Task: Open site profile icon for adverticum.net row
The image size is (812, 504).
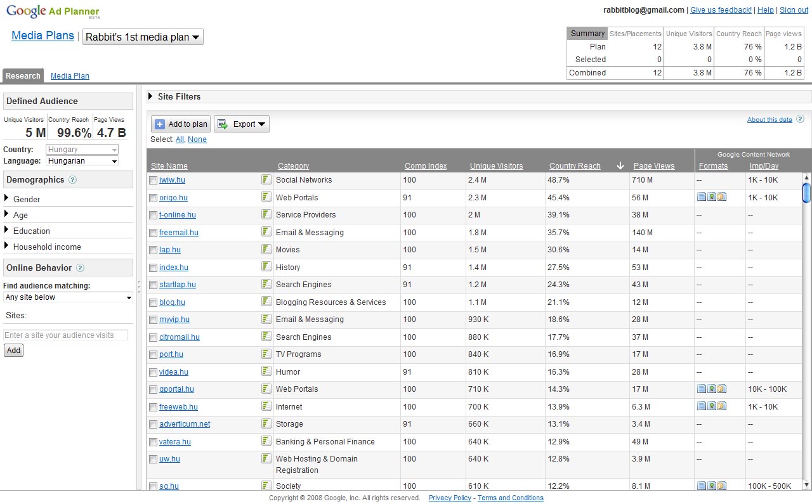Action: point(266,423)
